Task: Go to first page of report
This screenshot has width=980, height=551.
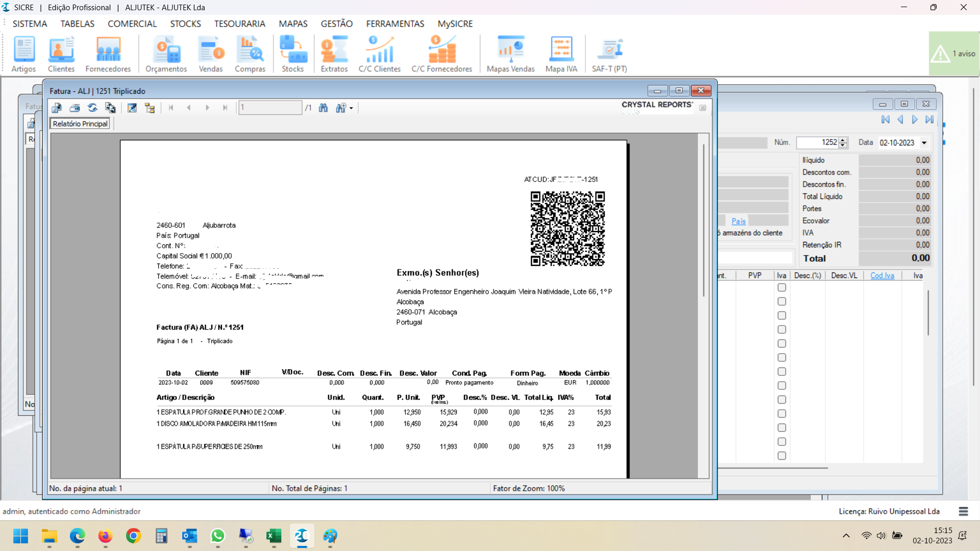Action: pyautogui.click(x=171, y=108)
